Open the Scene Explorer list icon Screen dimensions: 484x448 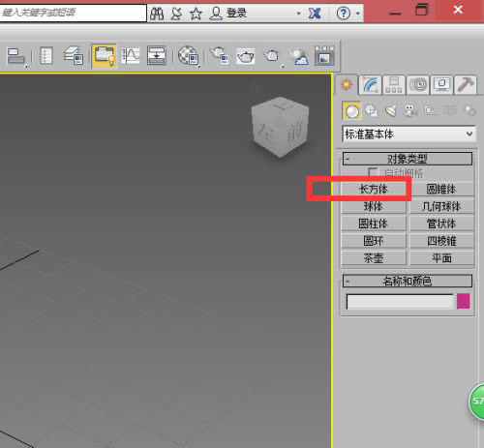[45, 55]
